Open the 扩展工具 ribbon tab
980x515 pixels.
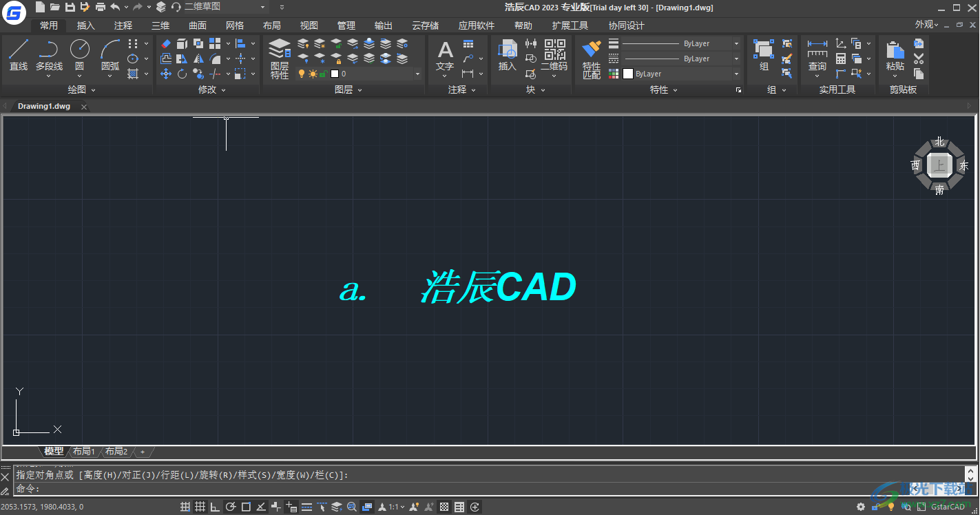point(570,25)
